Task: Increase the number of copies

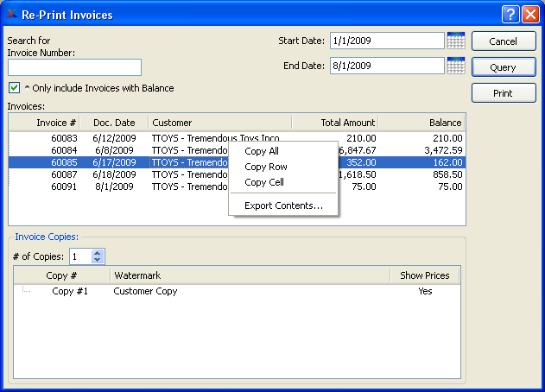Action: click(98, 253)
